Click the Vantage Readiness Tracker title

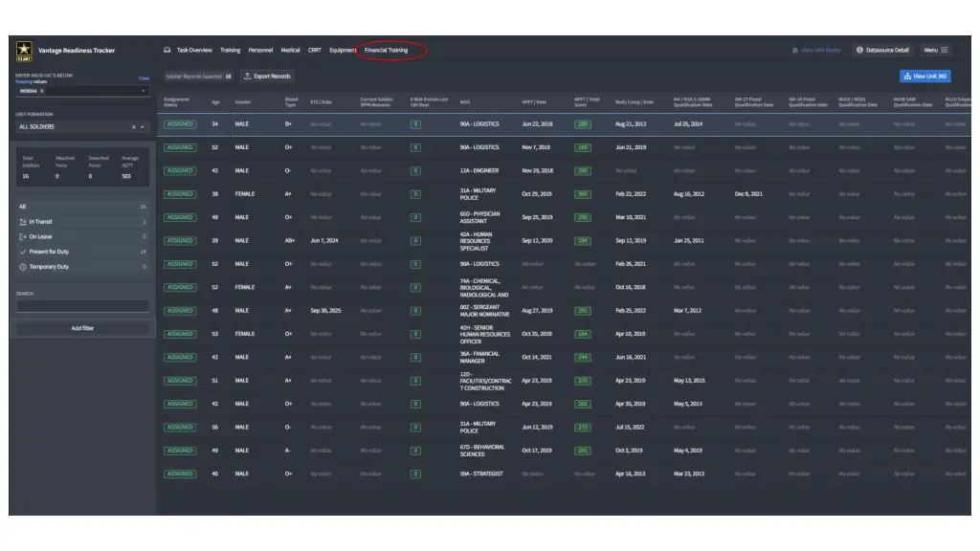[x=77, y=50]
